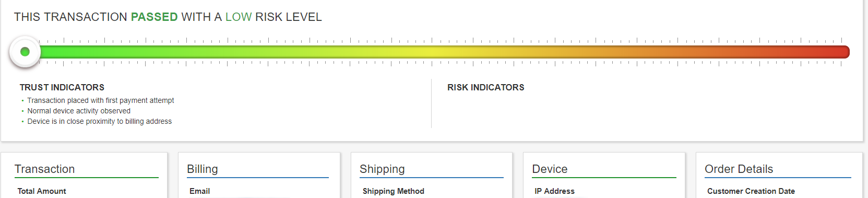
Task: Select the Order Details panel heading
Action: 739,169
